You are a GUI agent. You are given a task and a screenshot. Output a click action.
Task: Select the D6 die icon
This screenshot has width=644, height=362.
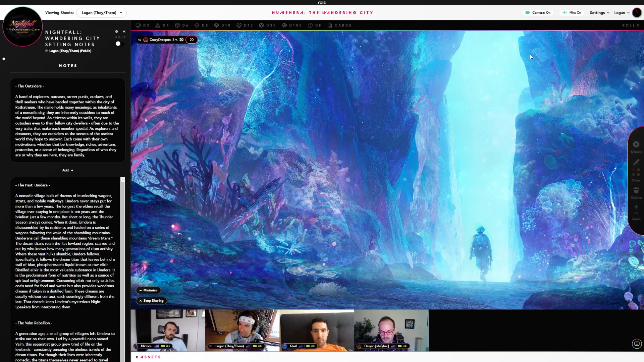[x=181, y=25]
